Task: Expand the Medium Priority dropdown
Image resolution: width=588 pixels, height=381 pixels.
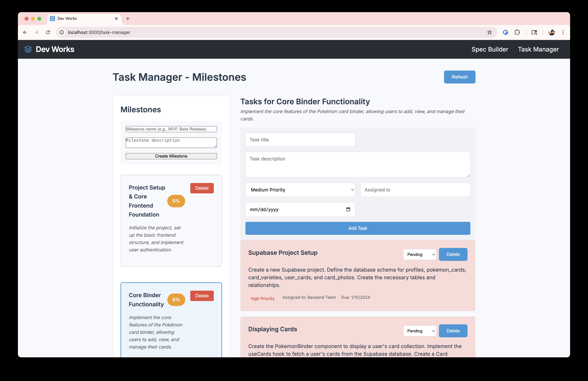Action: point(300,190)
